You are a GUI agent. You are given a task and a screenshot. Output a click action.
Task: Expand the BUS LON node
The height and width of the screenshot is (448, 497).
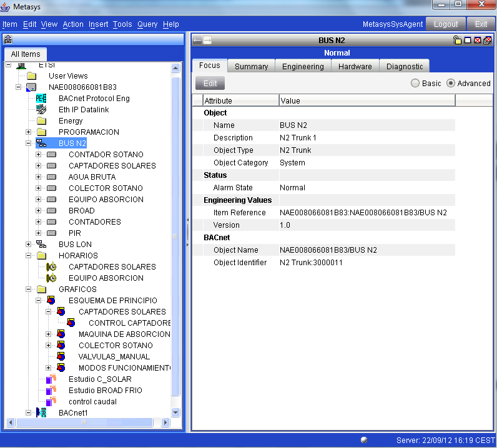(28, 244)
